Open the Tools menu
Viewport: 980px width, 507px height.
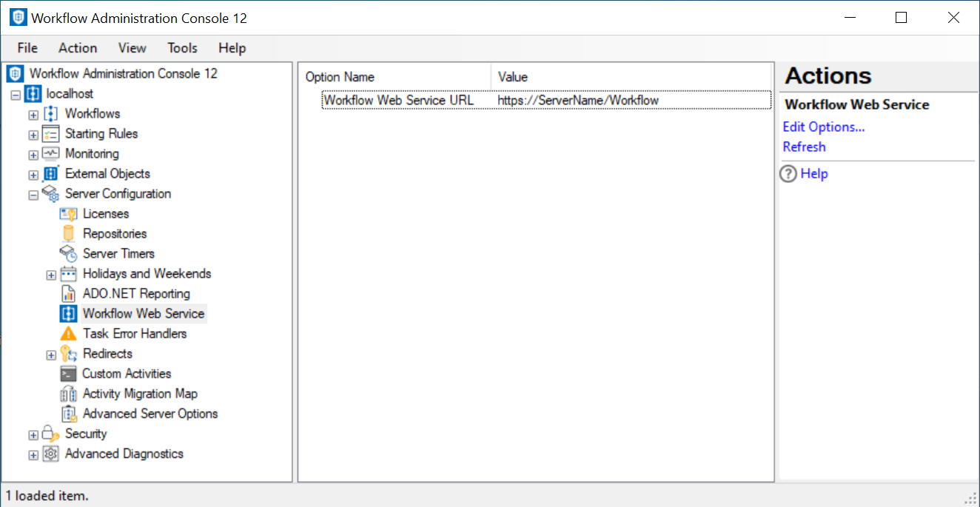(182, 48)
